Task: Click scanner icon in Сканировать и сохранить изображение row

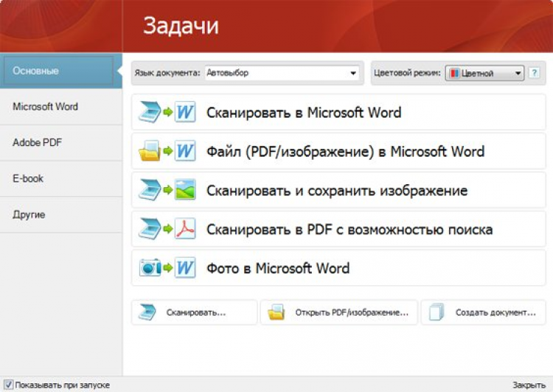Action: (150, 189)
